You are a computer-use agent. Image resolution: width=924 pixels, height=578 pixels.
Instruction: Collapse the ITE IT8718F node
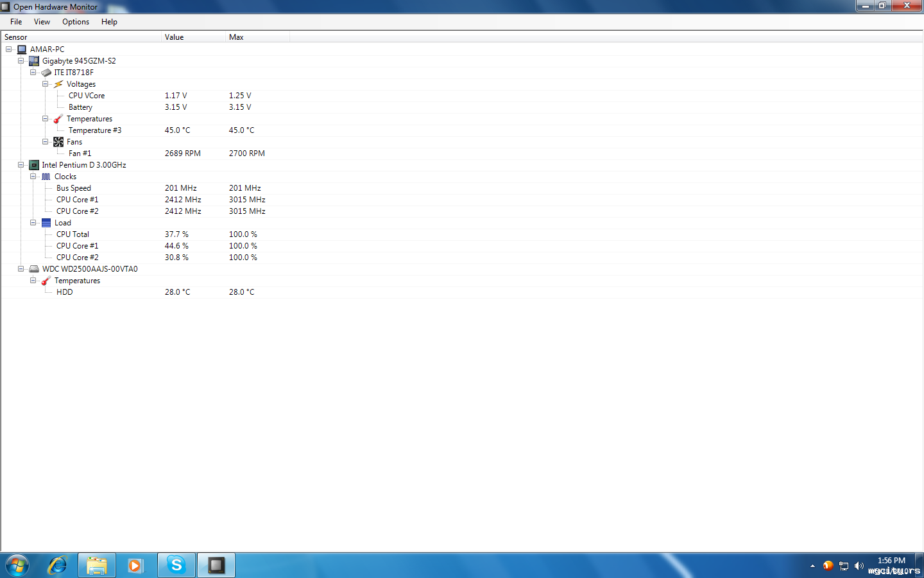point(33,73)
